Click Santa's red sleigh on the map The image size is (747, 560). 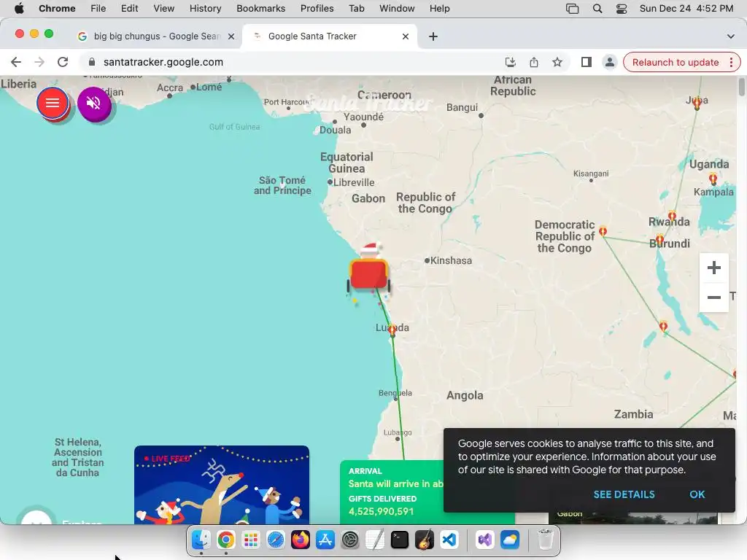point(368,273)
